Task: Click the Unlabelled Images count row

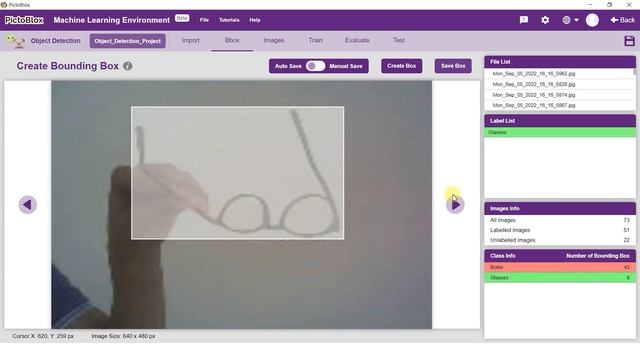Action: [560, 240]
